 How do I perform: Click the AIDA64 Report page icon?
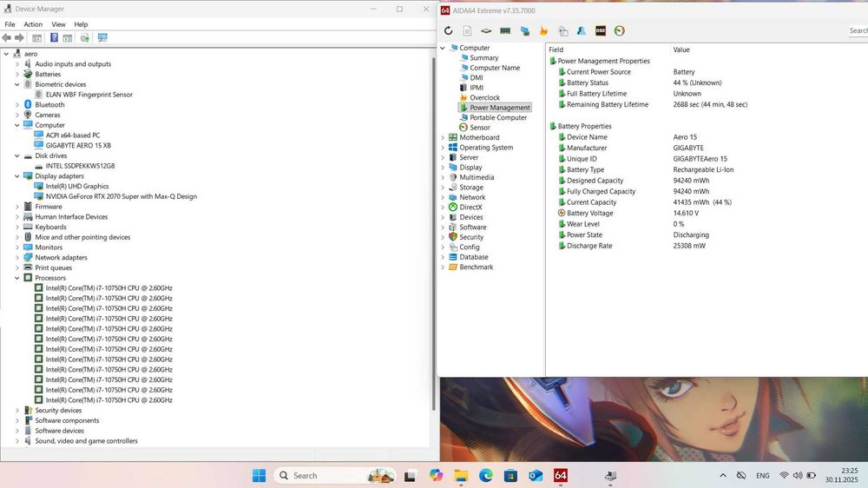[467, 31]
